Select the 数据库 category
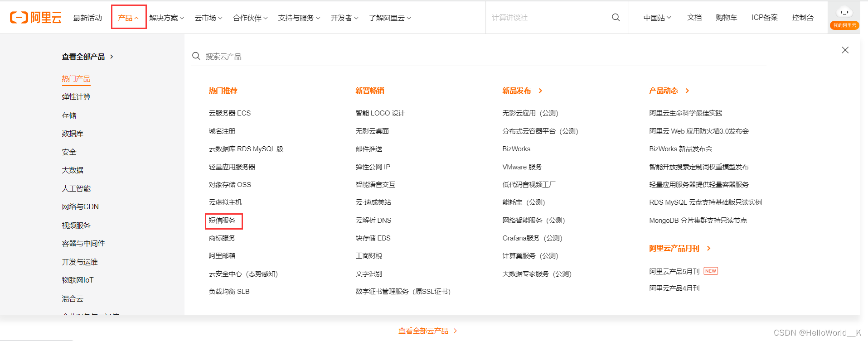This screenshot has height=341, width=868. (73, 134)
